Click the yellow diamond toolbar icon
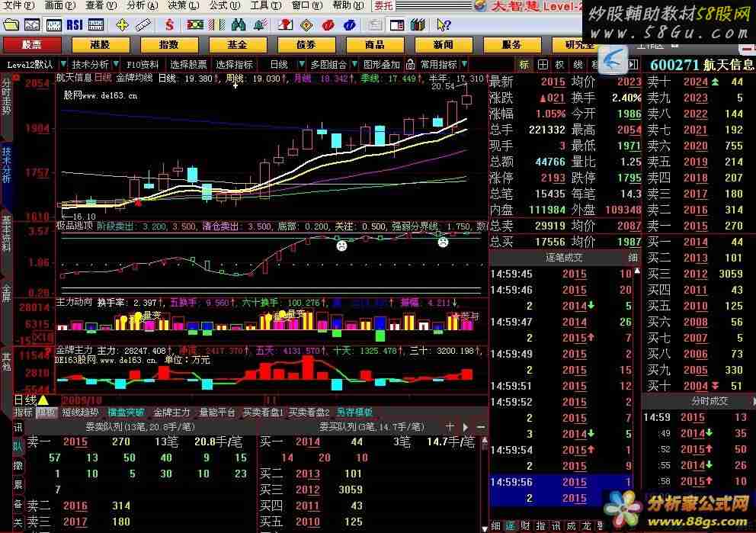The width and height of the screenshot is (756, 533). point(306,24)
